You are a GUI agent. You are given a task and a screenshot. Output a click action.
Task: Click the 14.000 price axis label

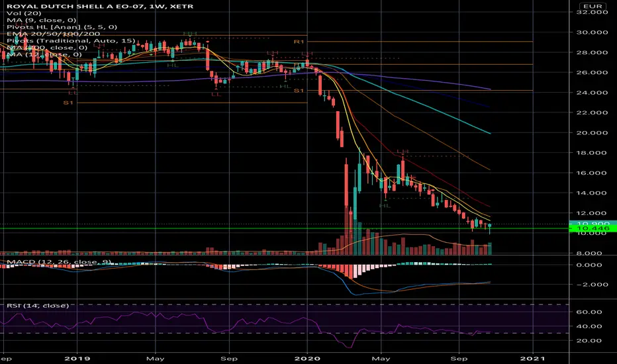point(593,193)
